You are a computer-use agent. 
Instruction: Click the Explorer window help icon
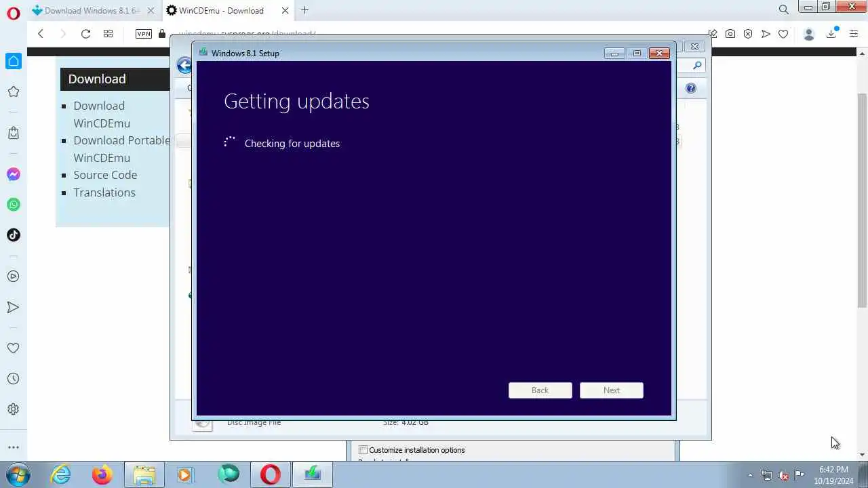click(x=690, y=88)
